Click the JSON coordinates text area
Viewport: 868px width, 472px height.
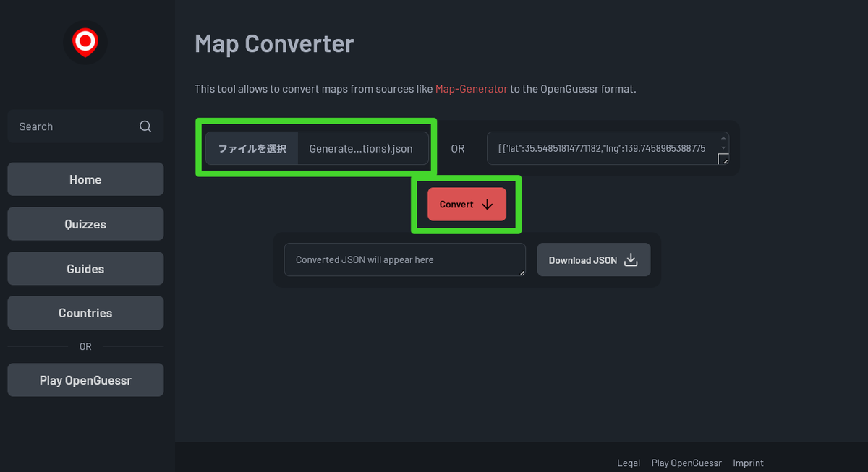tap(608, 148)
